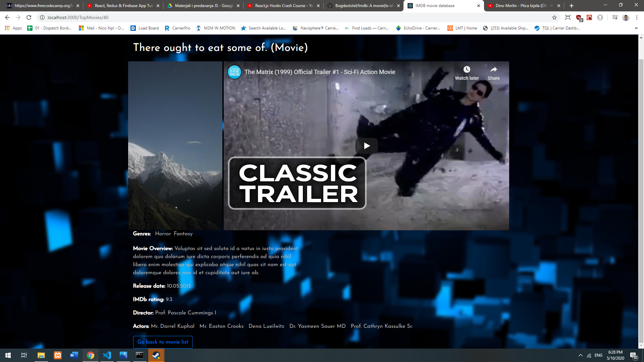644x362 pixels.
Task: Show hidden system tray icons
Action: pyautogui.click(x=580, y=355)
